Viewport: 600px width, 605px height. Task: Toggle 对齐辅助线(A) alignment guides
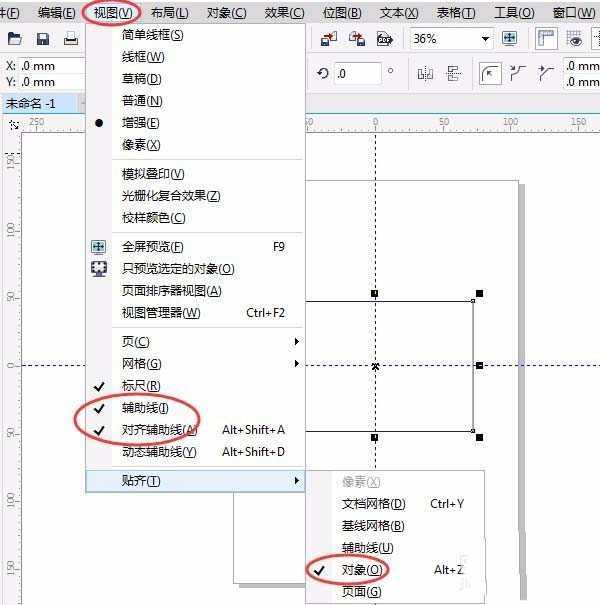(x=196, y=430)
